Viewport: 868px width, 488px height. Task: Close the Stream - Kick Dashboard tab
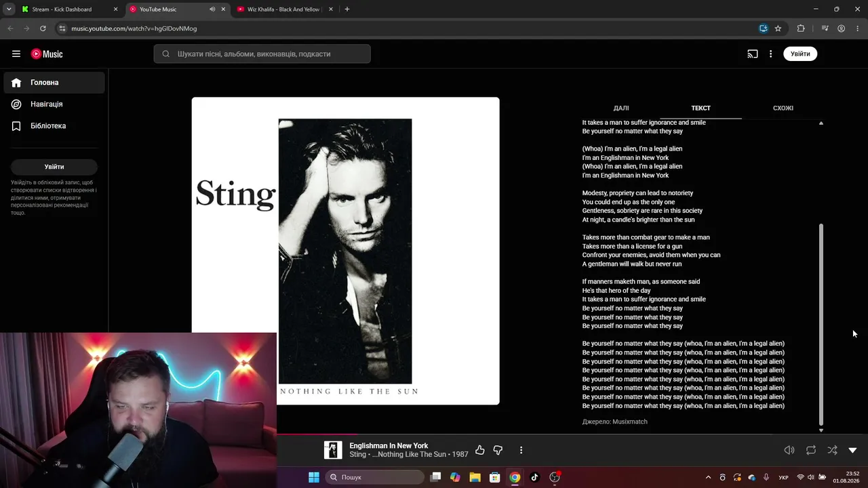(x=115, y=9)
